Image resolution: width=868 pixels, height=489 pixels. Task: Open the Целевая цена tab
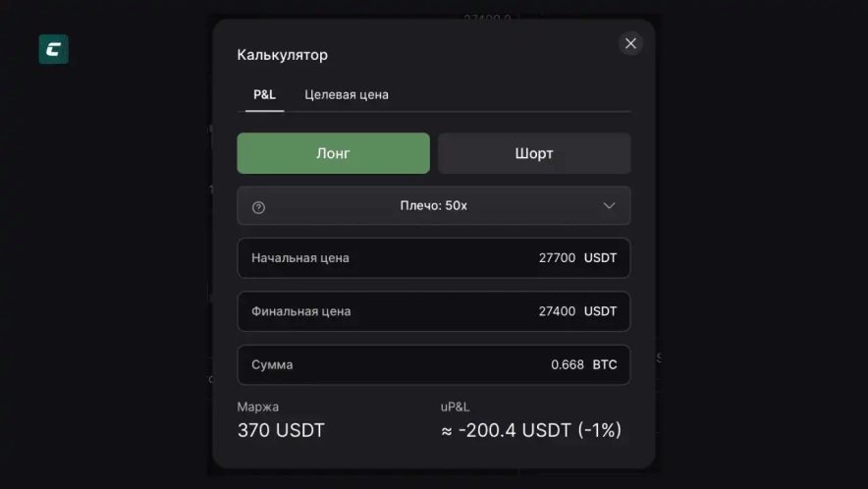pos(346,94)
